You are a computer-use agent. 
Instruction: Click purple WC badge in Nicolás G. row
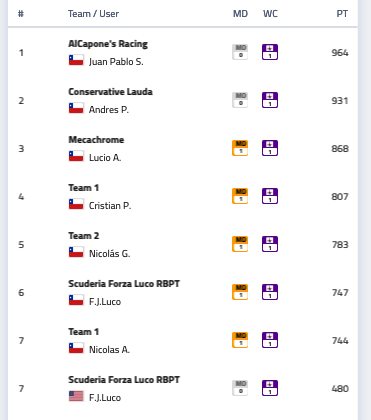270,244
